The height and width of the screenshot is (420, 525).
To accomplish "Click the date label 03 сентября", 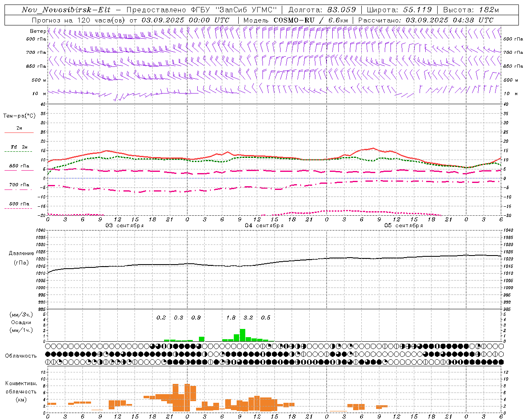I will [125, 226].
